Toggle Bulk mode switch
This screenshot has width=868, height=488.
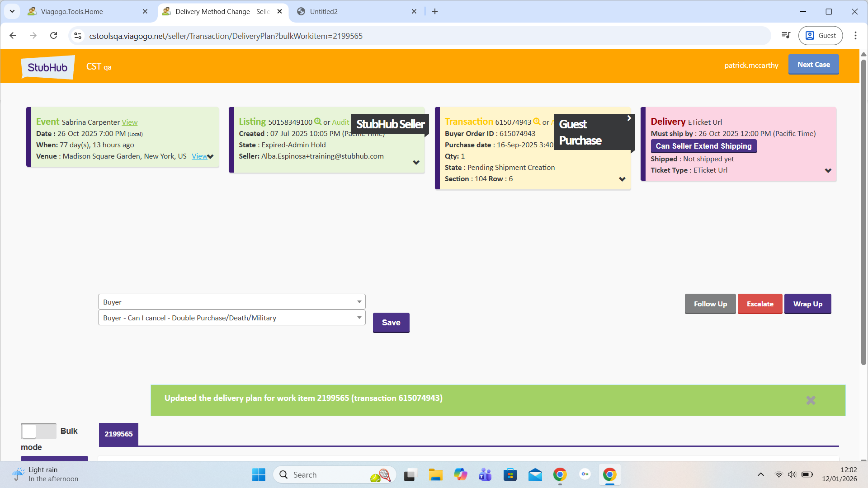(x=38, y=431)
